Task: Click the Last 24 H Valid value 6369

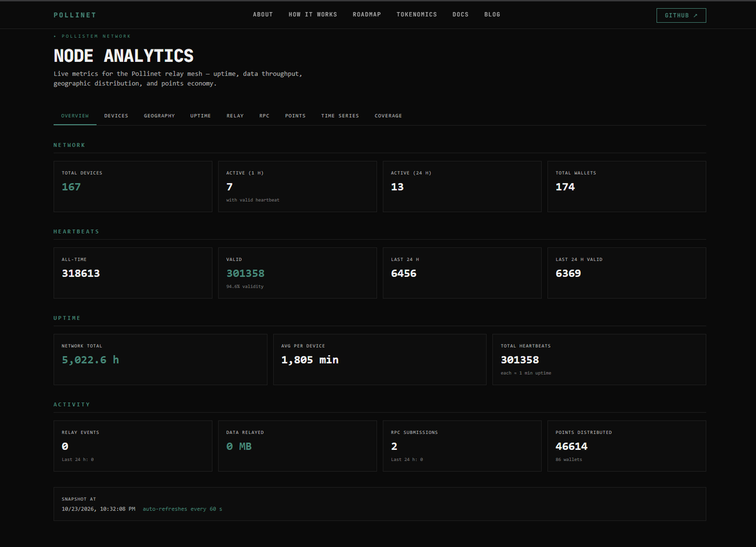Action: pyautogui.click(x=568, y=274)
